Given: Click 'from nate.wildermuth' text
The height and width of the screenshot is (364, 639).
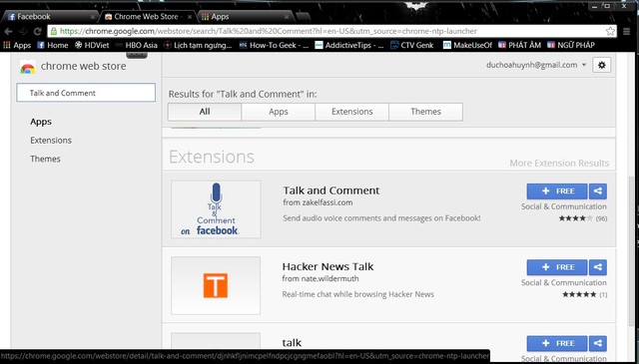Looking at the screenshot, I should click(x=320, y=279).
